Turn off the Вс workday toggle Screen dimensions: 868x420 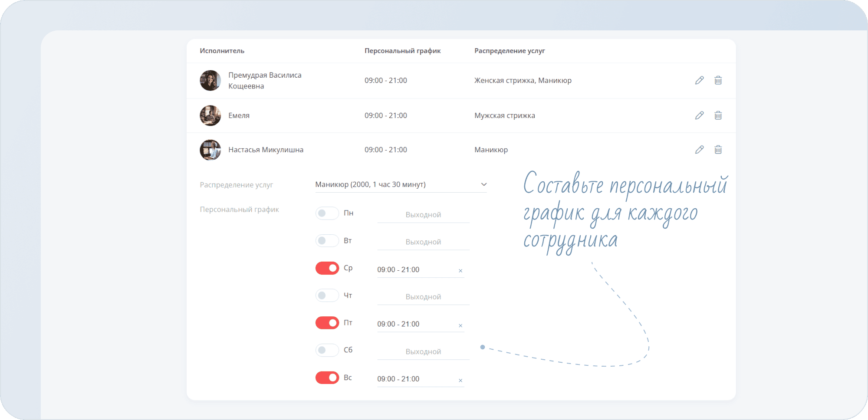(327, 377)
